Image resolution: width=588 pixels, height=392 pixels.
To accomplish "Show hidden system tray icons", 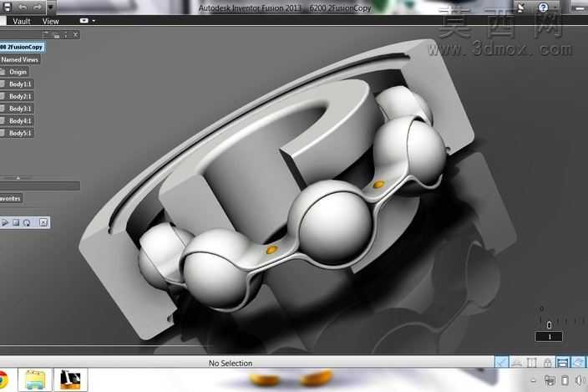I will click(x=533, y=381).
